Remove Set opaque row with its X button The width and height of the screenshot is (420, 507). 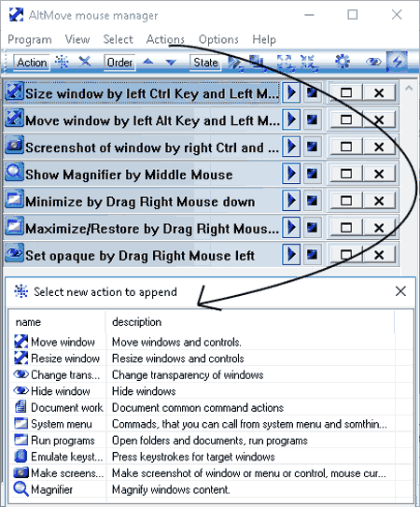pos(379,255)
